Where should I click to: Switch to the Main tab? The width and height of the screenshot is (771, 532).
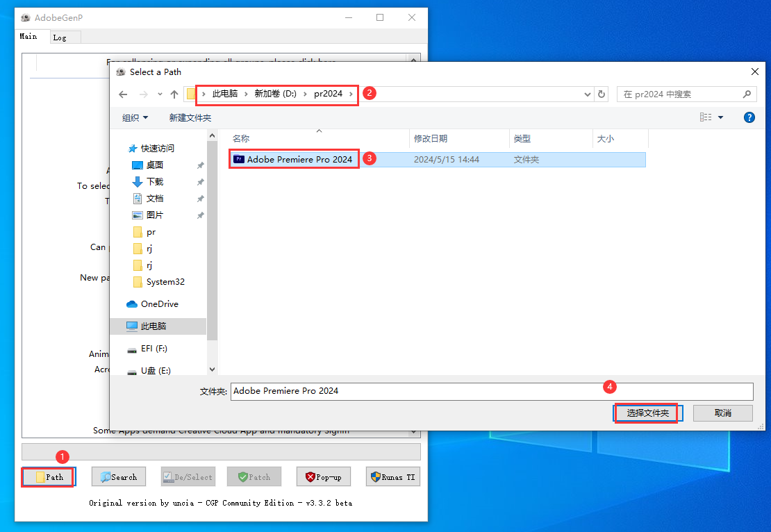[28, 37]
